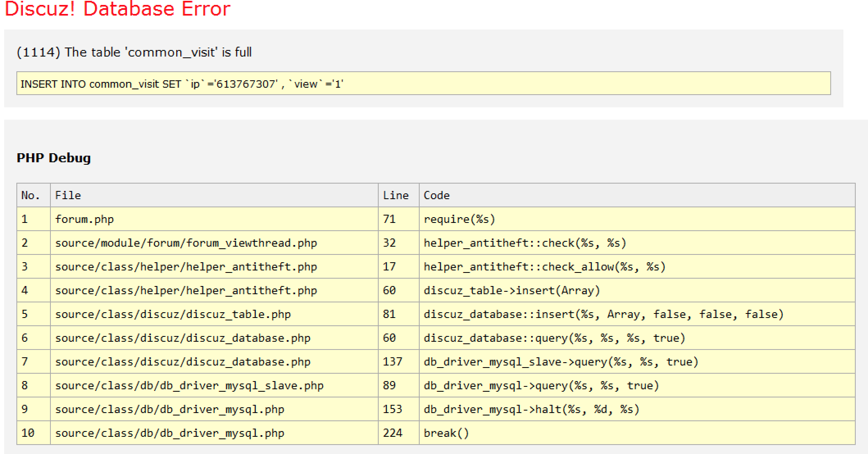The height and width of the screenshot is (454, 868).
Task: Click line number 153
Action: click(398, 409)
